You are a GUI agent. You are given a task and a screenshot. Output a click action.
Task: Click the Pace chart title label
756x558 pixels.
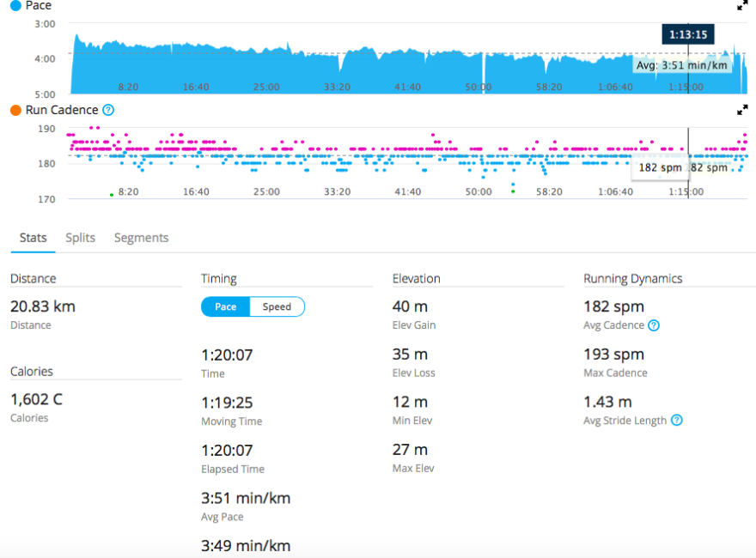click(x=39, y=6)
